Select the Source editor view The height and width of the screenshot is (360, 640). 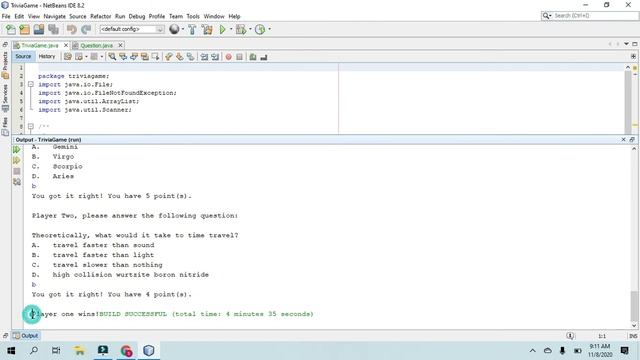pyautogui.click(x=23, y=57)
